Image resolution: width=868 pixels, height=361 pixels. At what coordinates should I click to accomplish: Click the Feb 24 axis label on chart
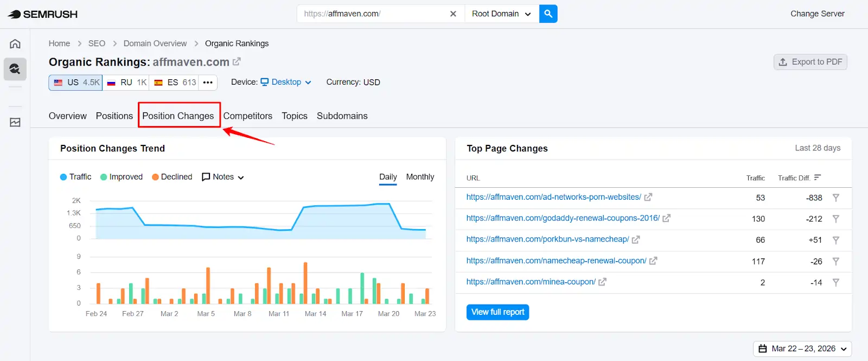point(96,314)
